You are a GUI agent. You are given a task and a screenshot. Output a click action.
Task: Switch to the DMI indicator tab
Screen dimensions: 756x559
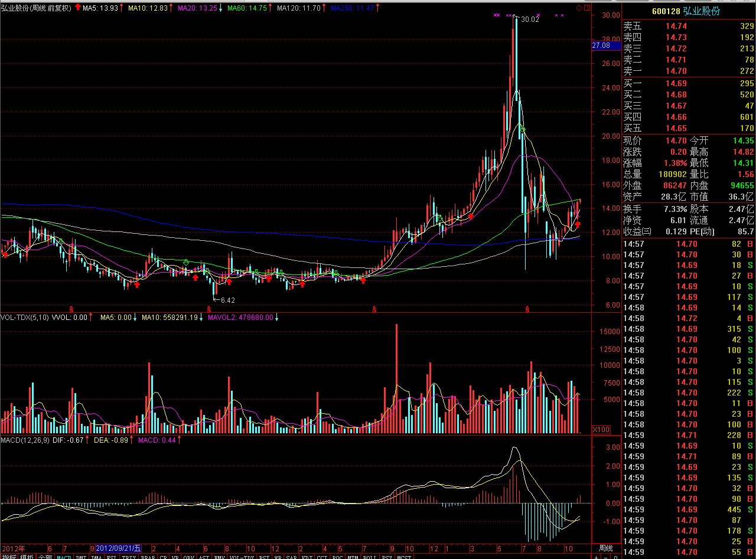tap(80, 555)
